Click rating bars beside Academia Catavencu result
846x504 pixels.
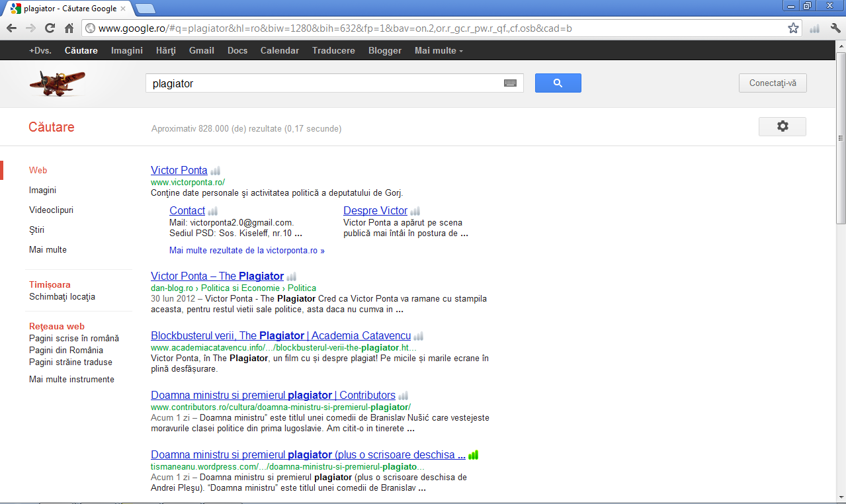[419, 336]
